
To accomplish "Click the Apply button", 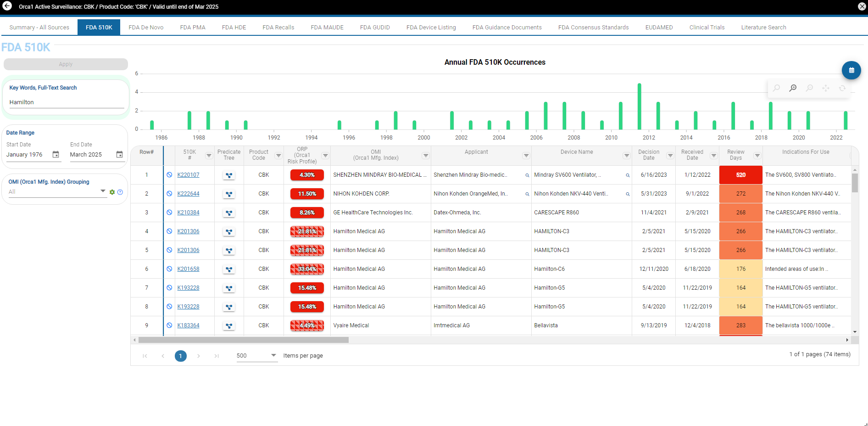I will [66, 64].
